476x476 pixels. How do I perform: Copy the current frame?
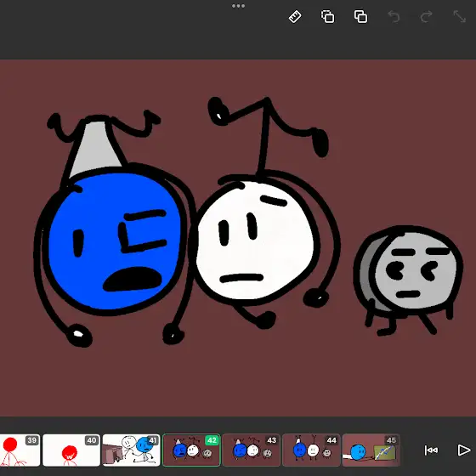click(x=328, y=17)
